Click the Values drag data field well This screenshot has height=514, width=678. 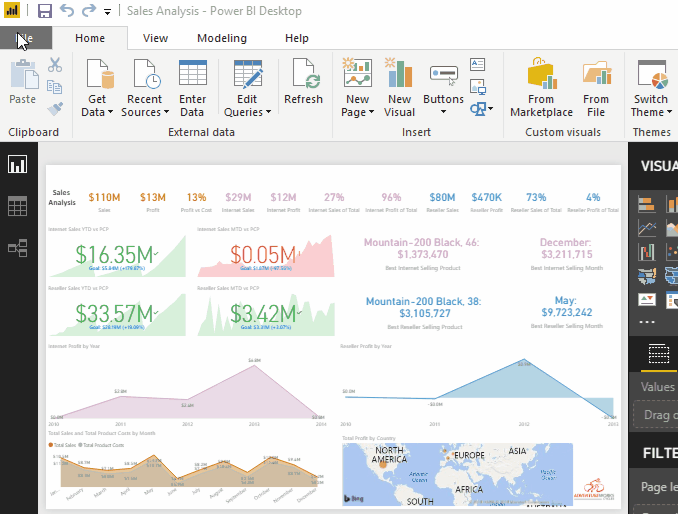point(656,415)
